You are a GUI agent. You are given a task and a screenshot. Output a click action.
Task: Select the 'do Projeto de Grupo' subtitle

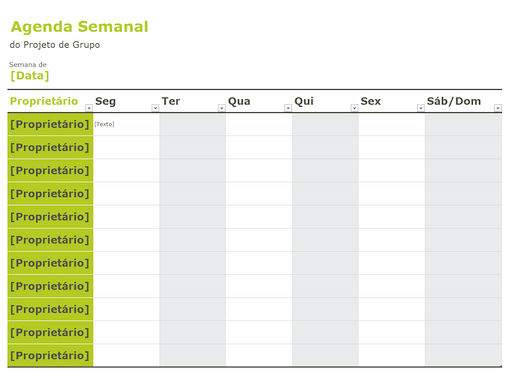55,45
